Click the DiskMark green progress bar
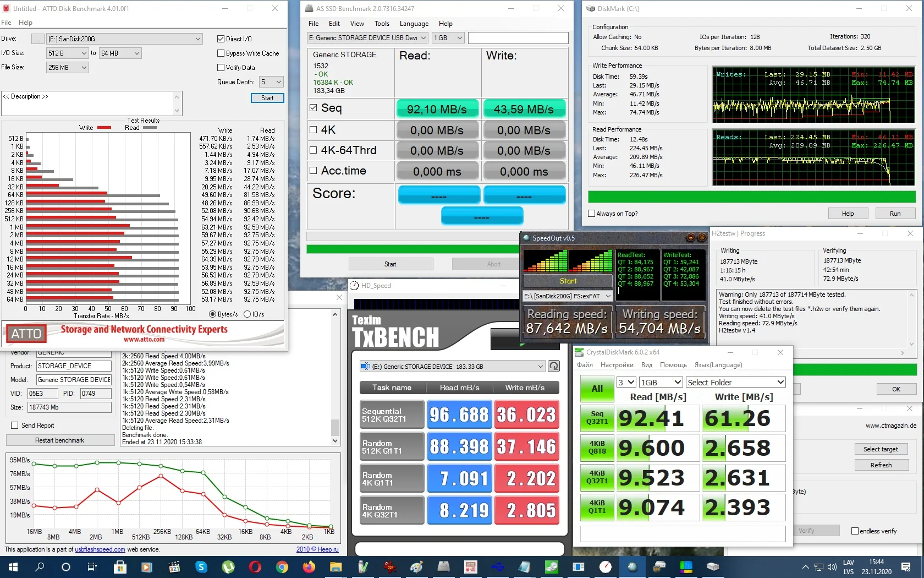924x578 pixels. point(752,197)
